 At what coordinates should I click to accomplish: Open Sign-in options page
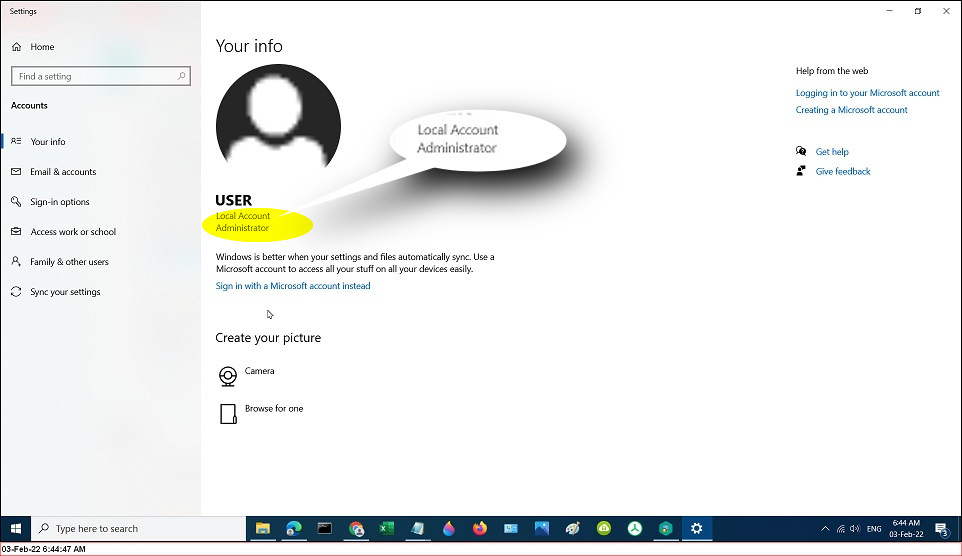(60, 202)
